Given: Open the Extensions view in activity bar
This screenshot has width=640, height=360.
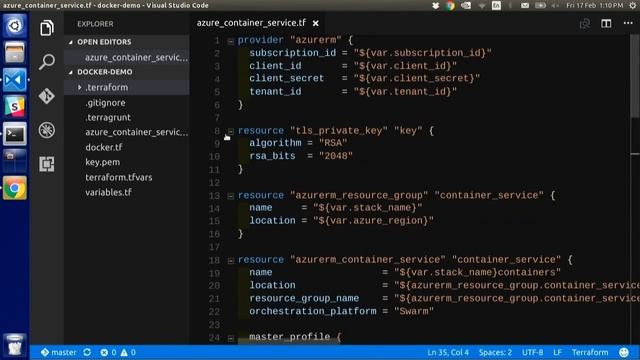Looking at the screenshot, I should pyautogui.click(x=47, y=164).
